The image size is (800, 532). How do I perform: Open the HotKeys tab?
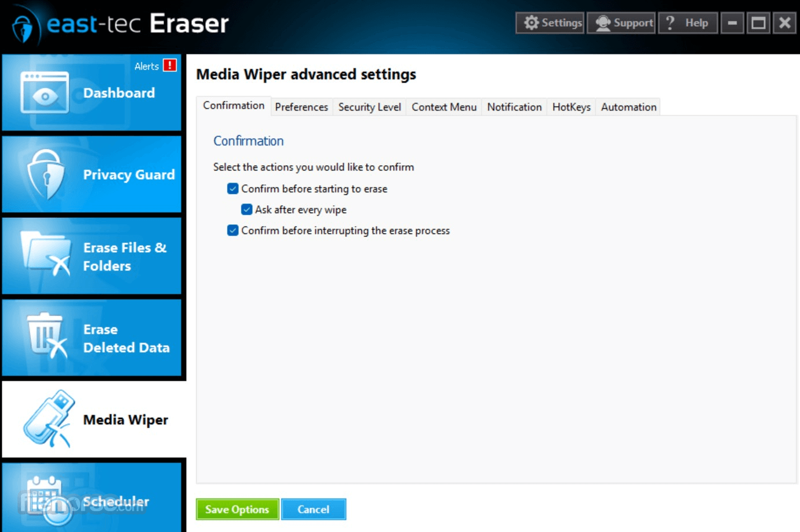(572, 107)
